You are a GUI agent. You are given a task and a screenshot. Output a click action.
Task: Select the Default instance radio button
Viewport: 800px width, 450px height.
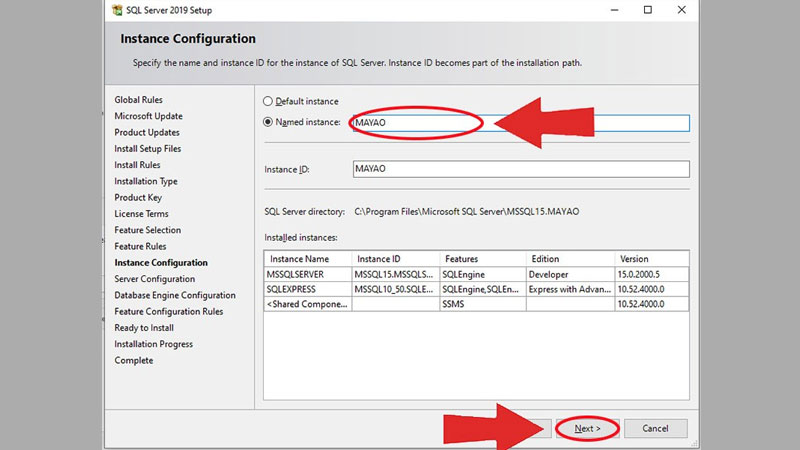tap(268, 101)
